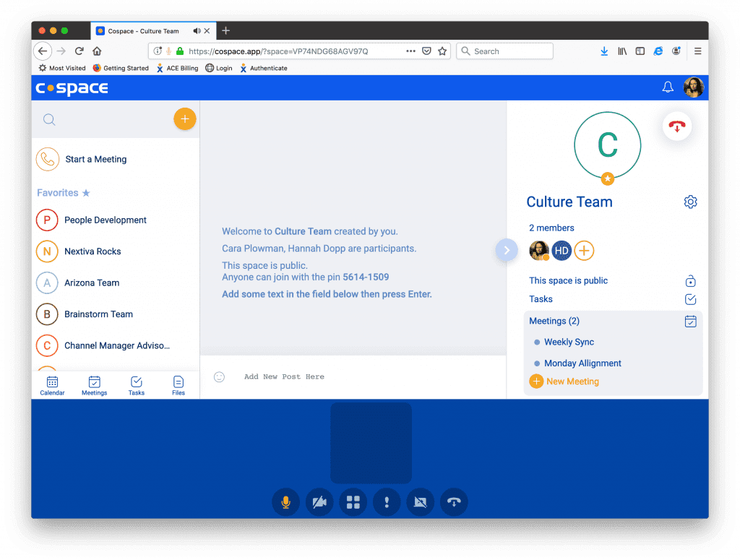Open the Firefox hamburger menu
This screenshot has height=560, width=740.
click(x=697, y=51)
